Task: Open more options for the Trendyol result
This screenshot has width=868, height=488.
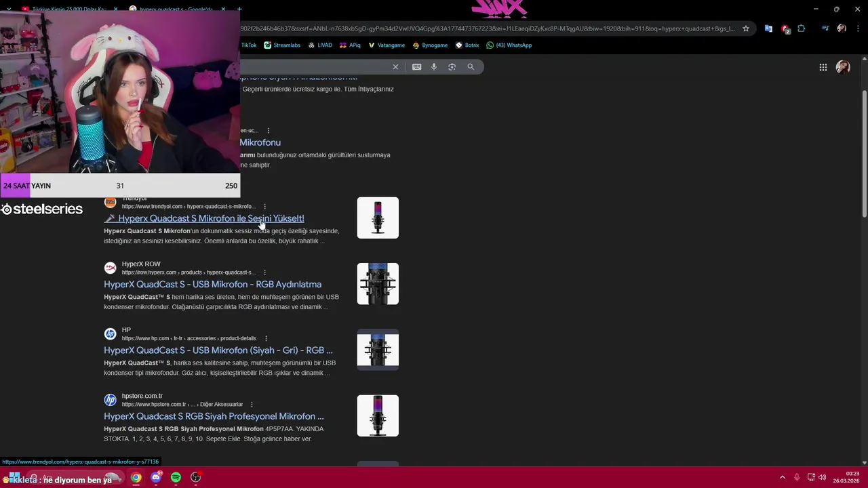Action: coord(264,206)
